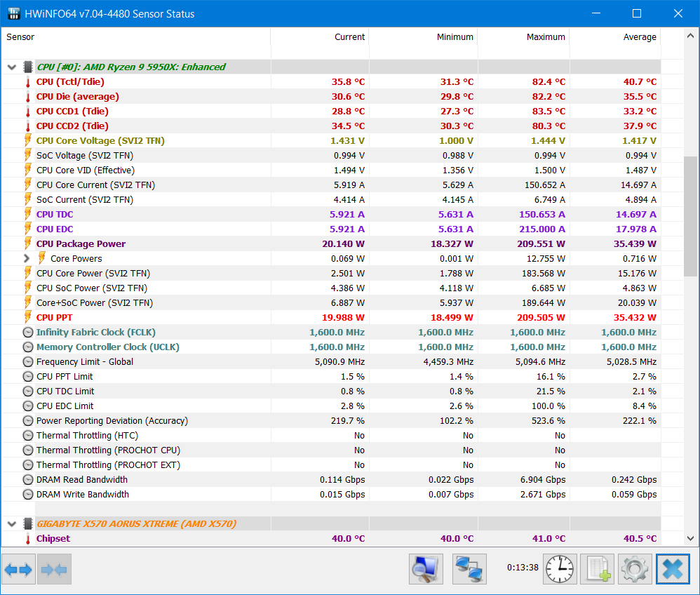Select Thermal Throttling (PROCHOT EXT) row
This screenshot has width=700, height=595.
pos(331,465)
